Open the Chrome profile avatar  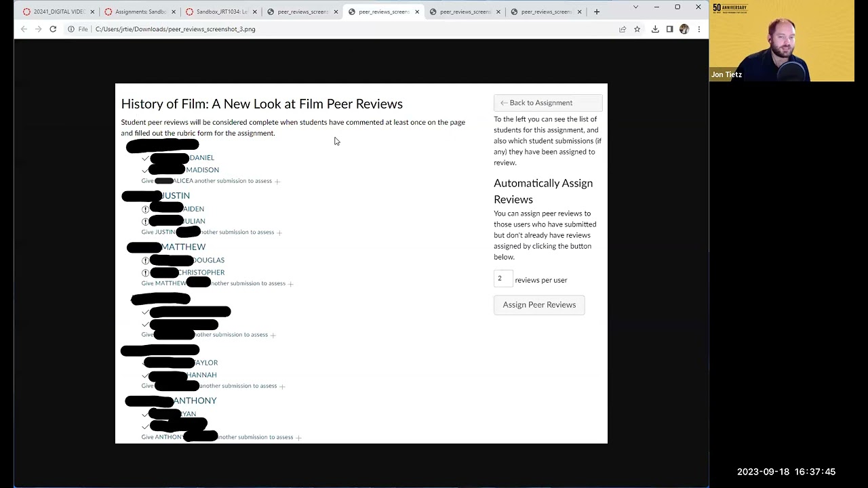pyautogui.click(x=684, y=29)
